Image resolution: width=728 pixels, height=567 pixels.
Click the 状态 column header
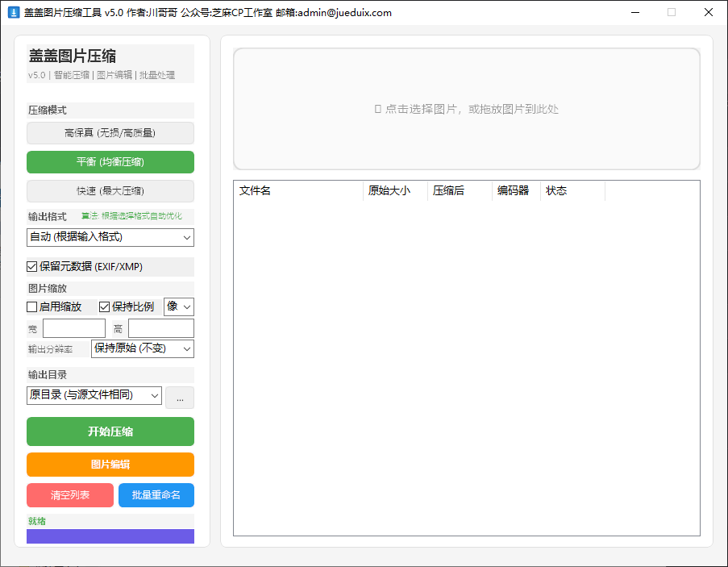[x=573, y=191]
